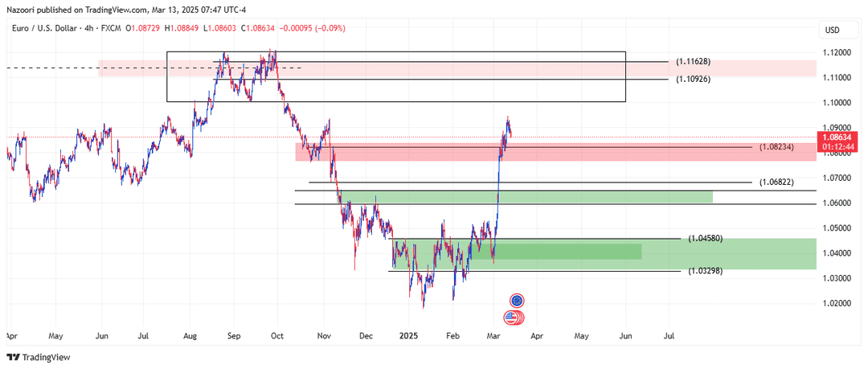The height and width of the screenshot is (369, 868).
Task: Click the 2025 label on time axis
Action: pos(408,336)
